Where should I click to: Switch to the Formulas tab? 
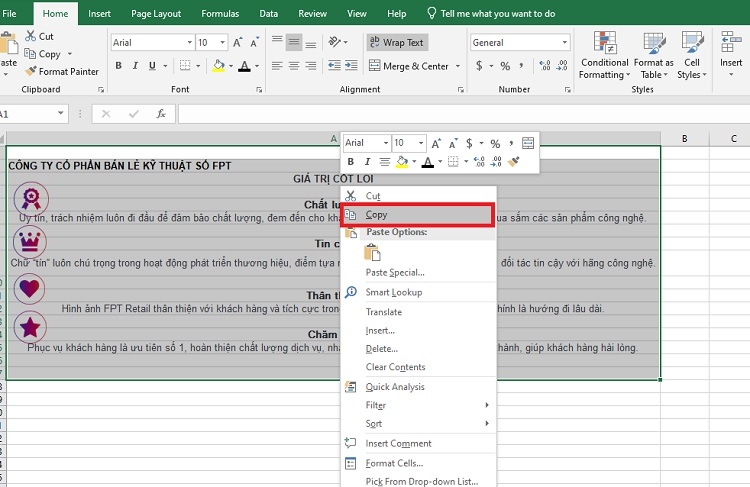(x=220, y=14)
